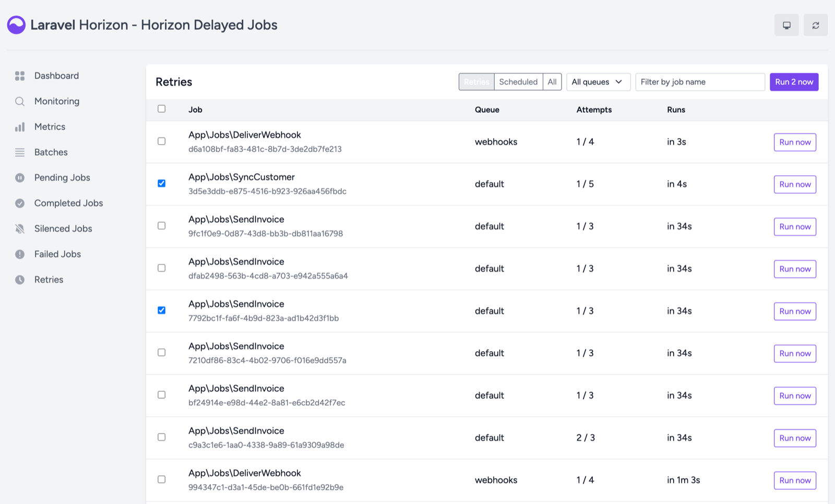The width and height of the screenshot is (835, 504).
Task: Click the App\Jobs\SyncCustomer job name
Action: 242,177
